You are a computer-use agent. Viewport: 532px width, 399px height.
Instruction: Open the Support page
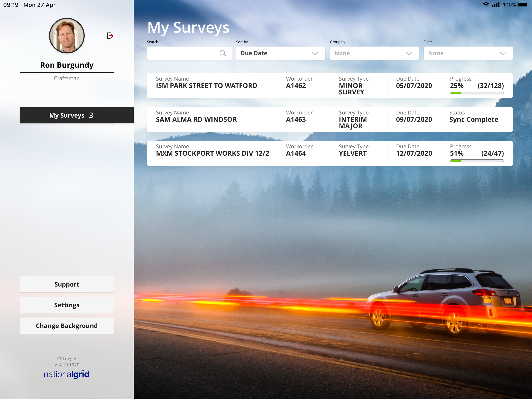(67, 284)
